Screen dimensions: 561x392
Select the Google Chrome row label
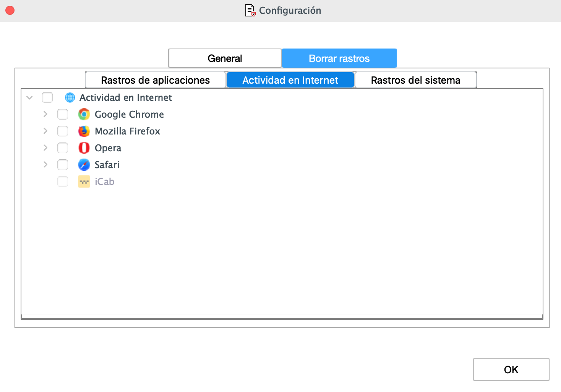click(x=129, y=114)
